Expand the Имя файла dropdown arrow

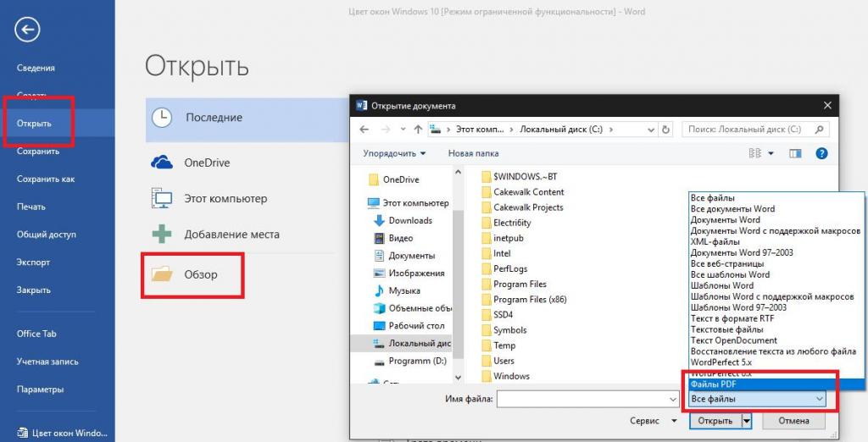674,399
